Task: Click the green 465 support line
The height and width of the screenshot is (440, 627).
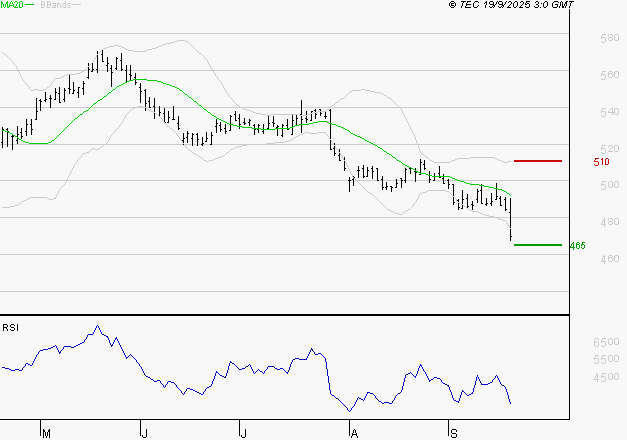Action: click(537, 245)
